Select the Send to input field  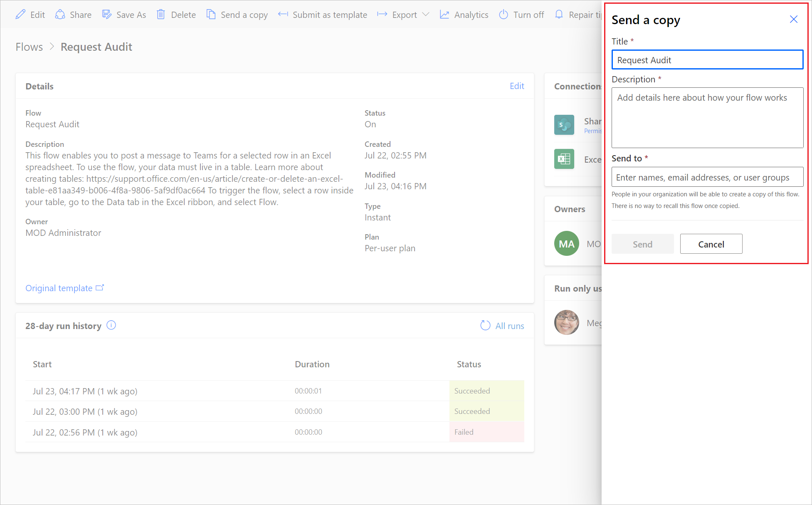click(706, 178)
